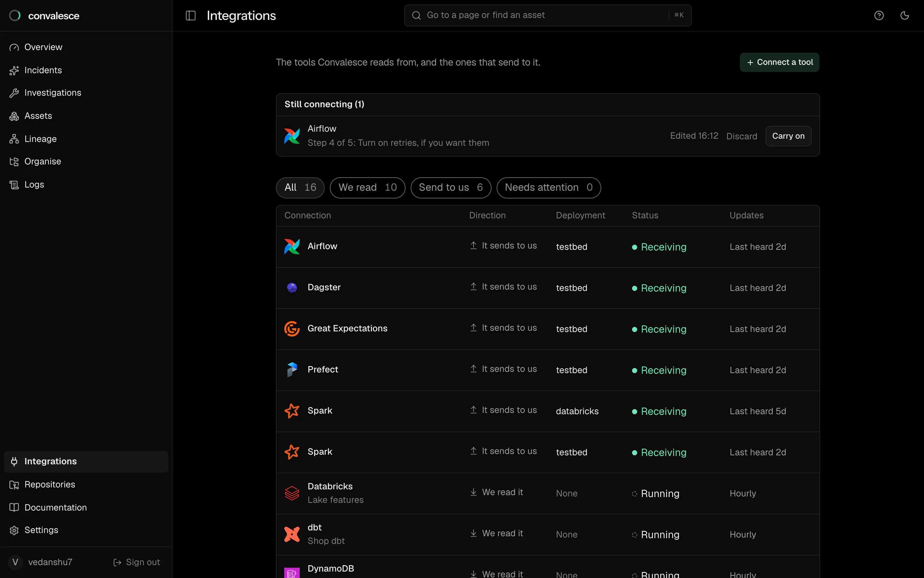Click the Airflow icon in connections table
Viewport: 924px width, 578px height.
click(x=292, y=247)
